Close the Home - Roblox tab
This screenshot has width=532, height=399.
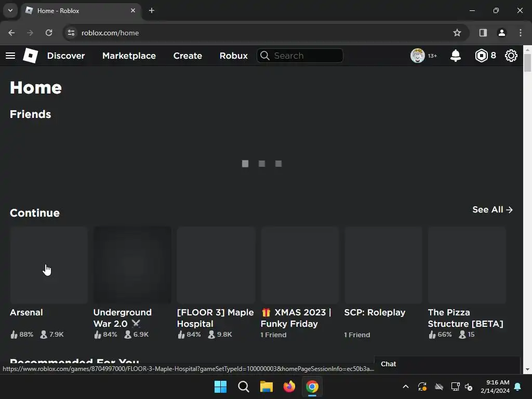(133, 10)
